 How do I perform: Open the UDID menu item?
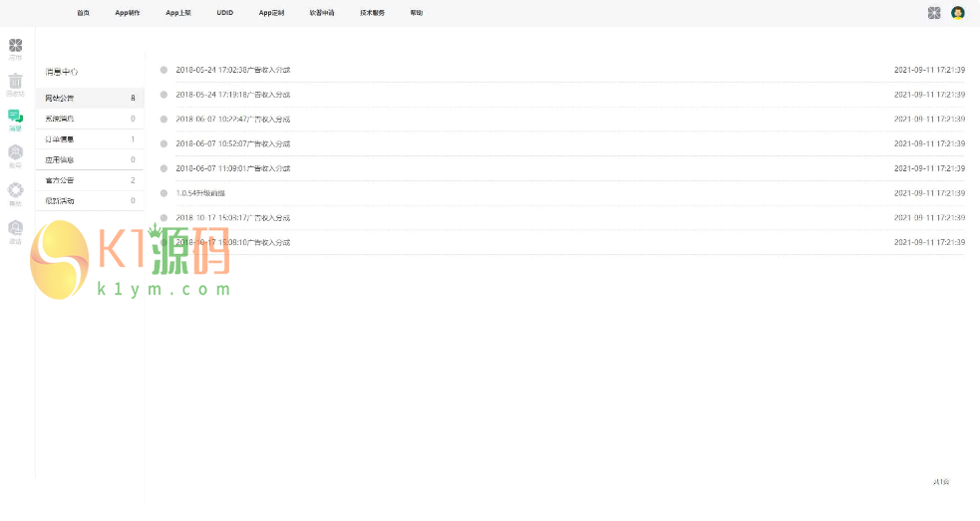225,13
